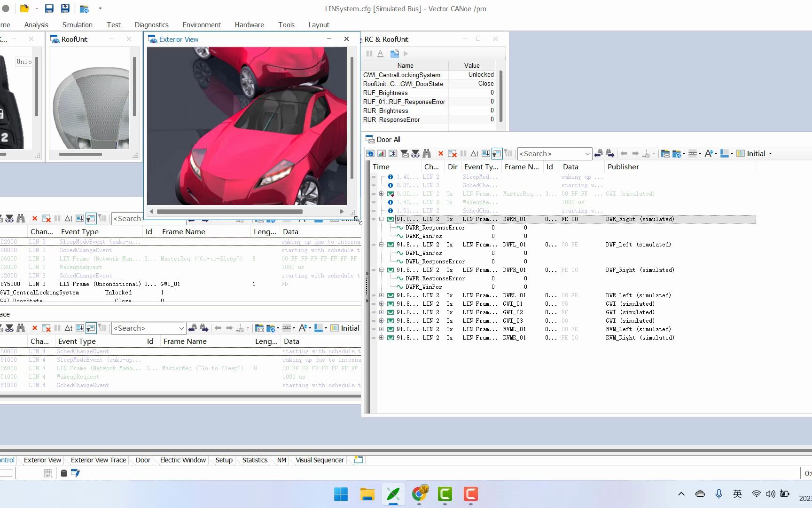Open Chrome from the Windows taskbar
Viewport: 812px width, 508px height.
point(420,494)
